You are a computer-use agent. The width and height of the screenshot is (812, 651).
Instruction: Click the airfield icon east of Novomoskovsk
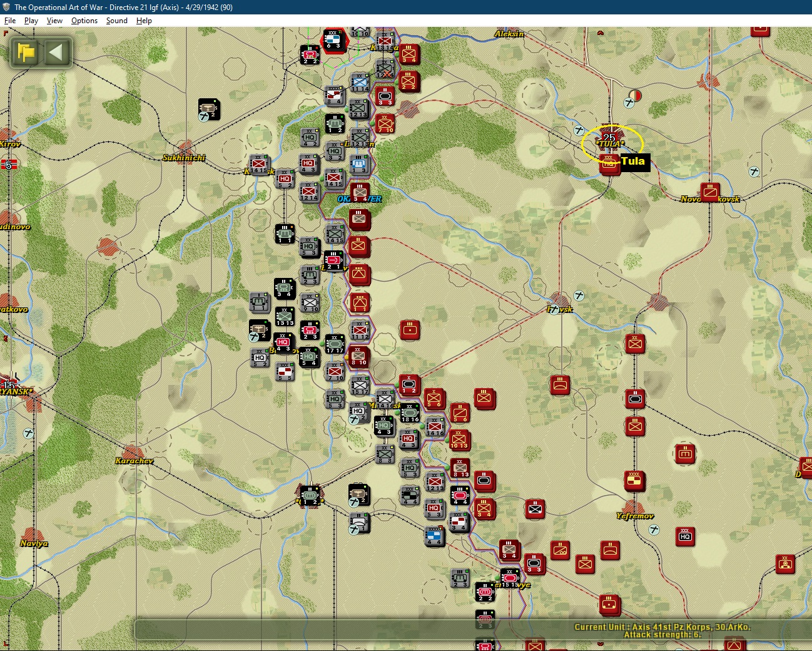[x=754, y=172]
